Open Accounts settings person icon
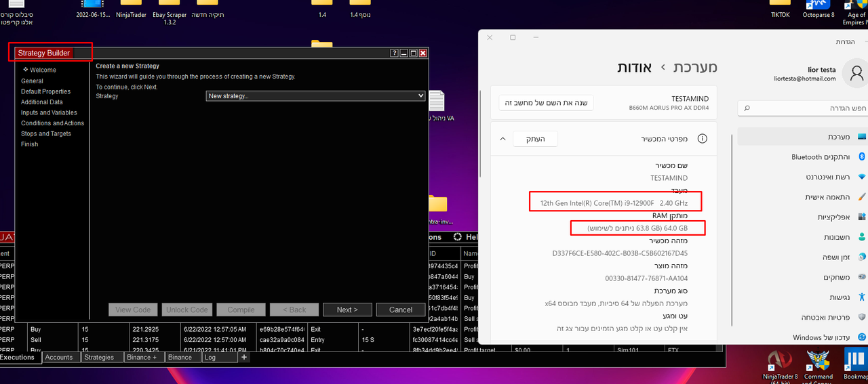The image size is (868, 384). 862,237
